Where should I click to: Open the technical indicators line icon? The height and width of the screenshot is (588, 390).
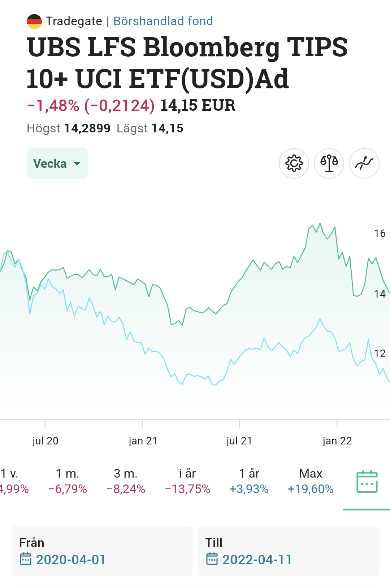coord(364,163)
